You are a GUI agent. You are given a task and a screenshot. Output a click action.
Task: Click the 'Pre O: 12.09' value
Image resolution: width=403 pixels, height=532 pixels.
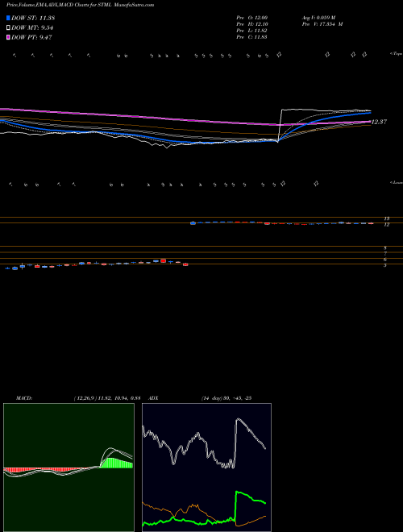tap(252, 18)
